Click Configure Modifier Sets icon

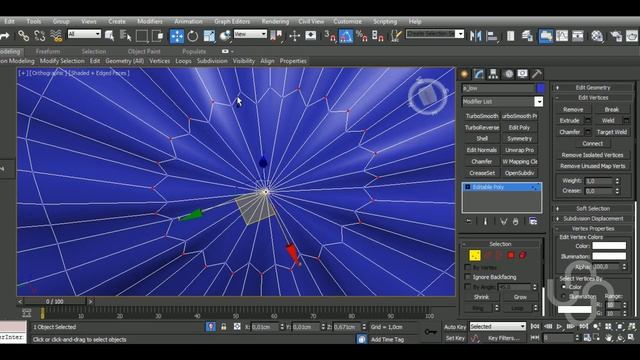tap(533, 221)
